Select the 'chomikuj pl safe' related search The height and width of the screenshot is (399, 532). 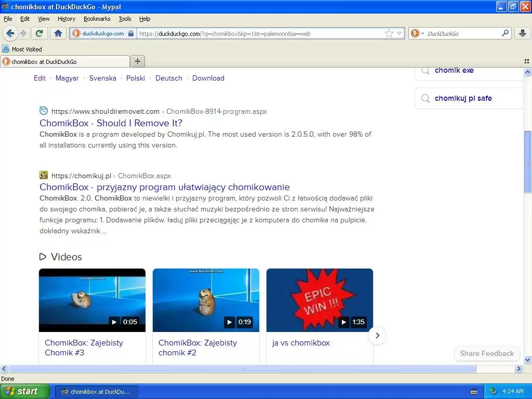[463, 98]
